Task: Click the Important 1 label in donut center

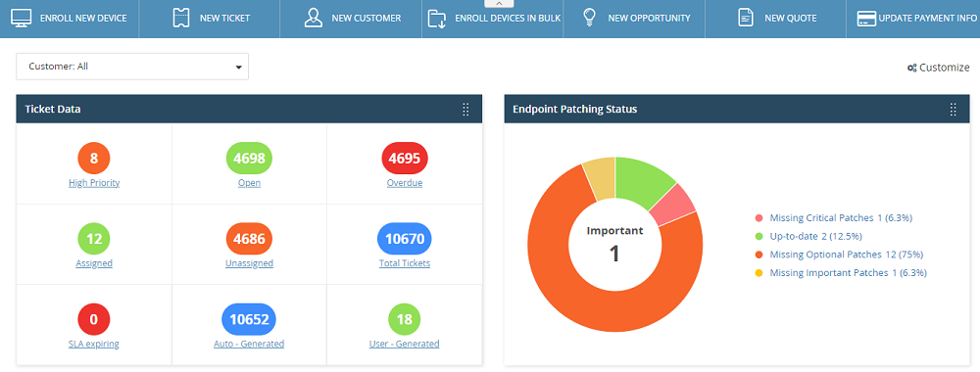Action: 615,244
